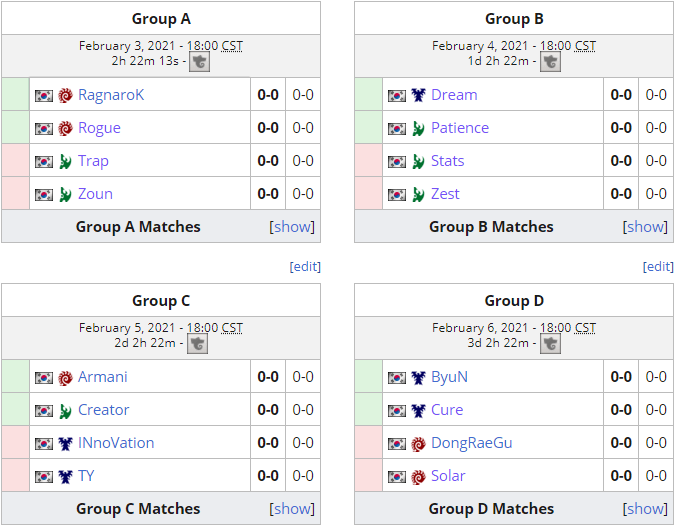Click the stream icon in Group C header
The image size is (675, 526).
(198, 344)
